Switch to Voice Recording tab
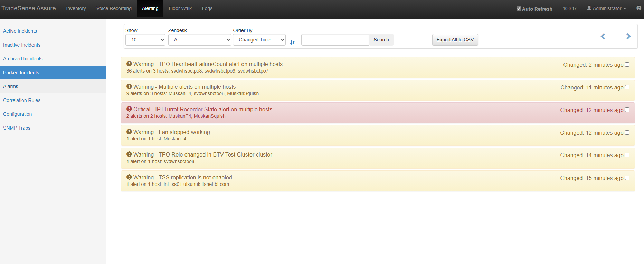This screenshot has width=644, height=264. [114, 8]
